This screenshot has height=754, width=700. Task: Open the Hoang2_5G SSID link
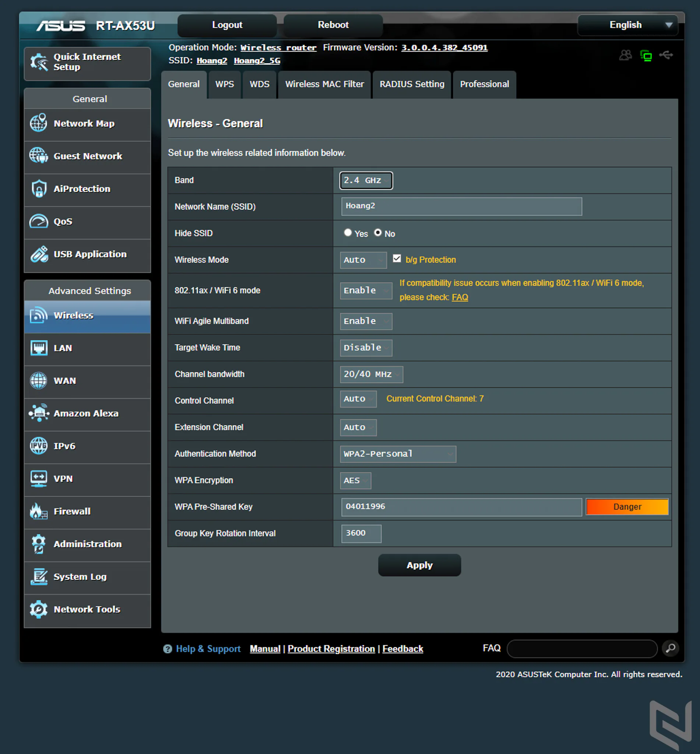coord(257,61)
